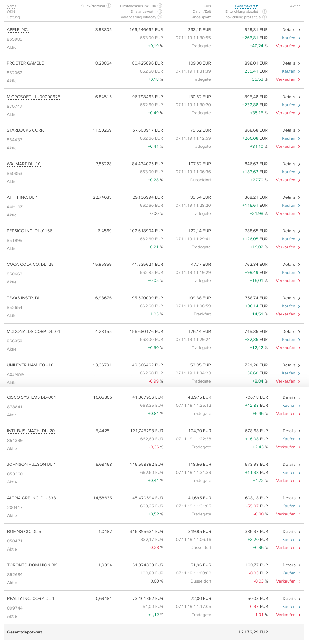Screen dimensions: 309x644
Task: Click Kaufen in the Boeing row
Action: click(x=292, y=540)
